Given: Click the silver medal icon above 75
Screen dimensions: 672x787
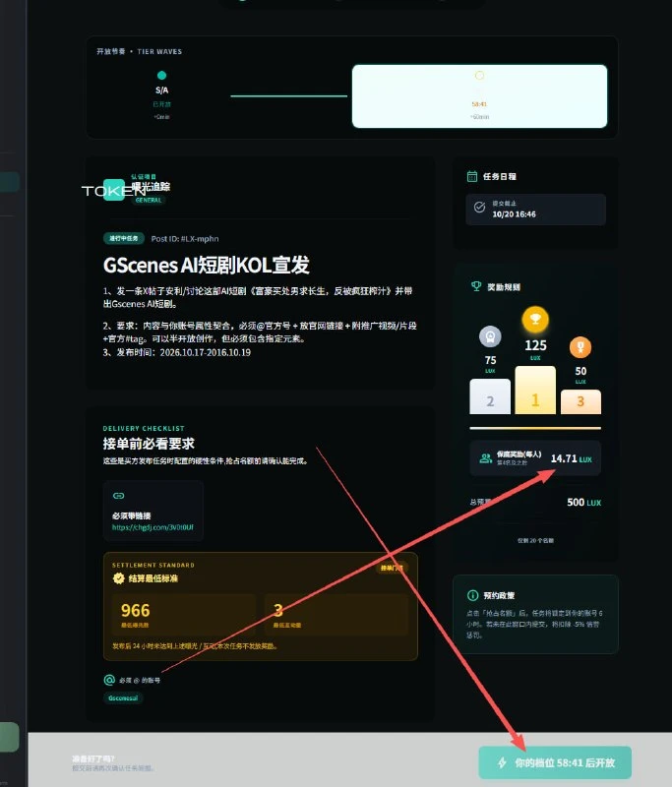Looking at the screenshot, I should pos(490,336).
